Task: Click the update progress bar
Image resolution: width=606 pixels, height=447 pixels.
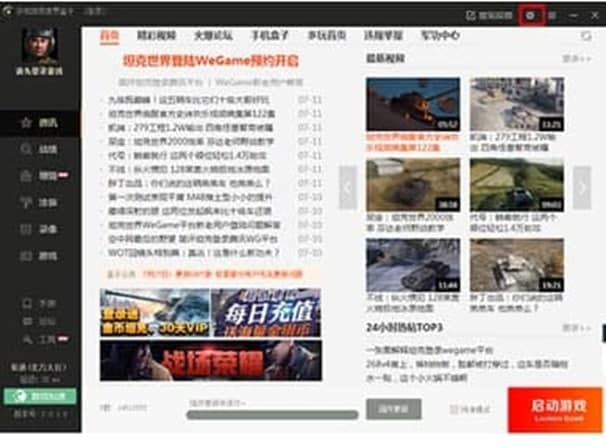Action: pos(272,415)
